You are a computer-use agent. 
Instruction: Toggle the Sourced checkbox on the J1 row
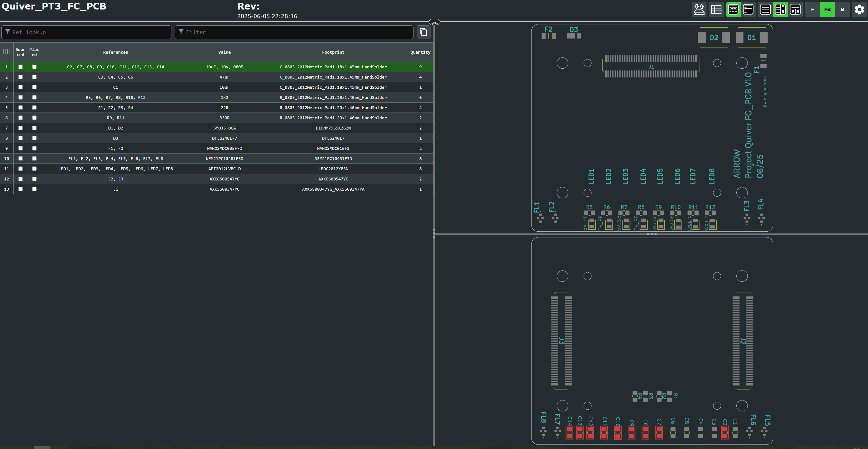click(x=21, y=189)
